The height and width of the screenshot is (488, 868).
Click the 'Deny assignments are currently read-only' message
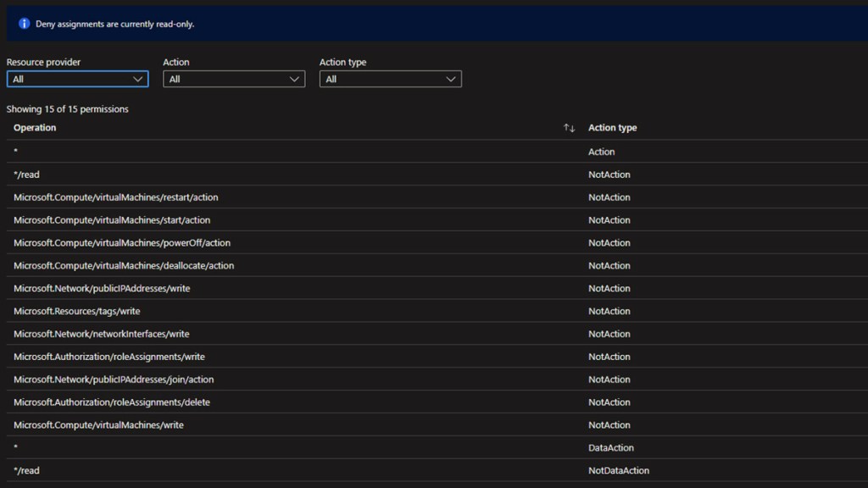coord(115,24)
